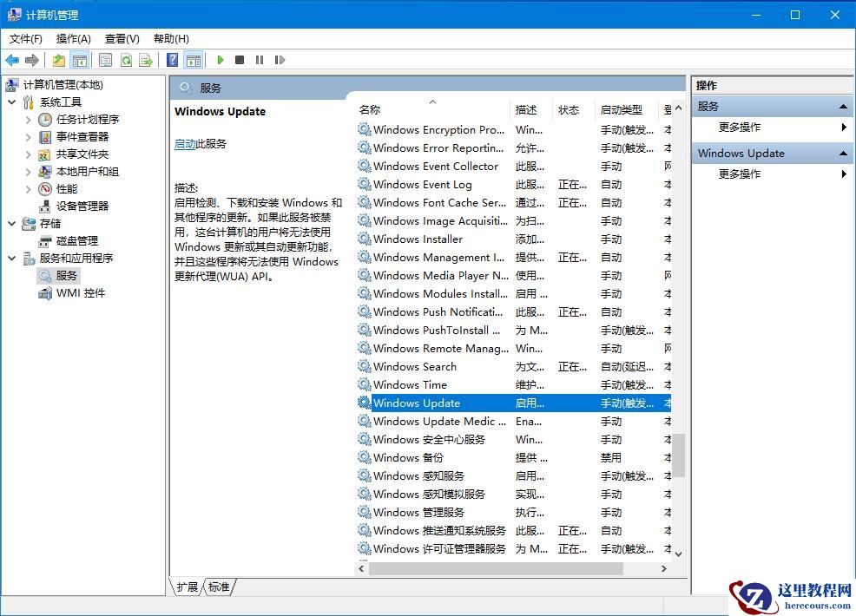Click the stop service toolbar icon
This screenshot has width=856, height=616.
coord(238,59)
